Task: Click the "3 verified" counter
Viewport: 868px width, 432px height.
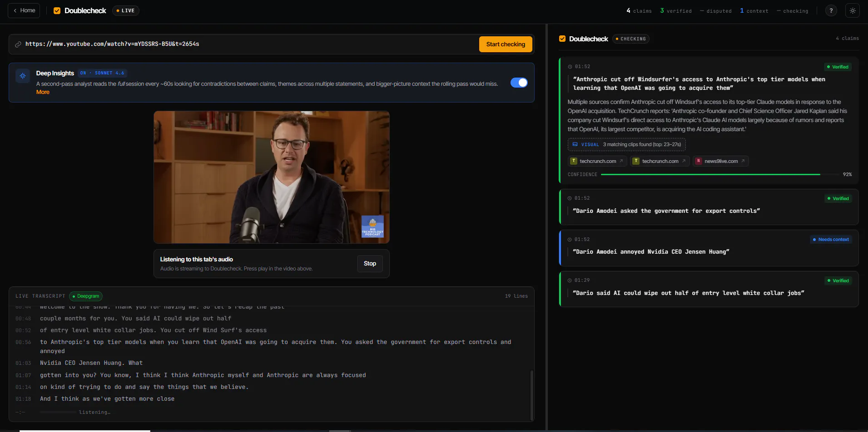Action: pos(676,11)
